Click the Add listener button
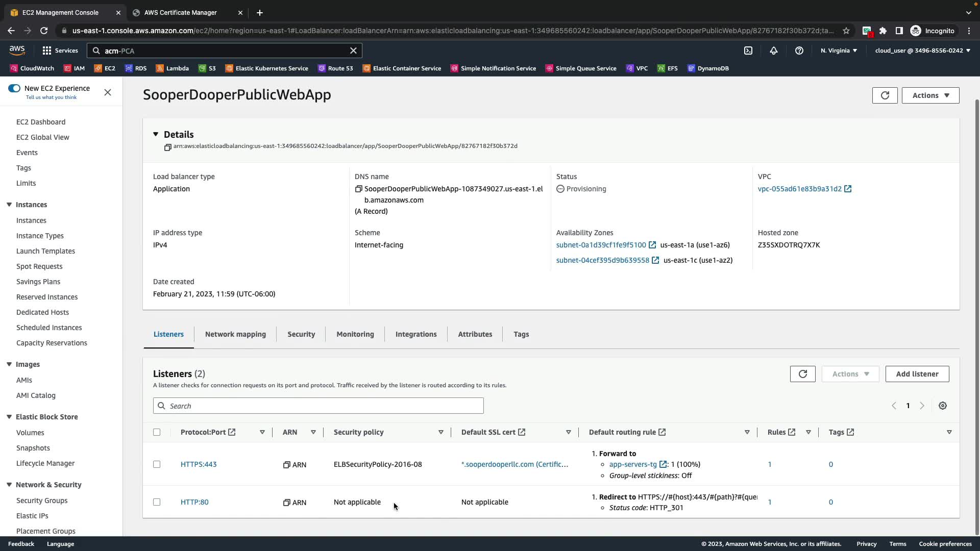The height and width of the screenshot is (551, 980). click(917, 374)
